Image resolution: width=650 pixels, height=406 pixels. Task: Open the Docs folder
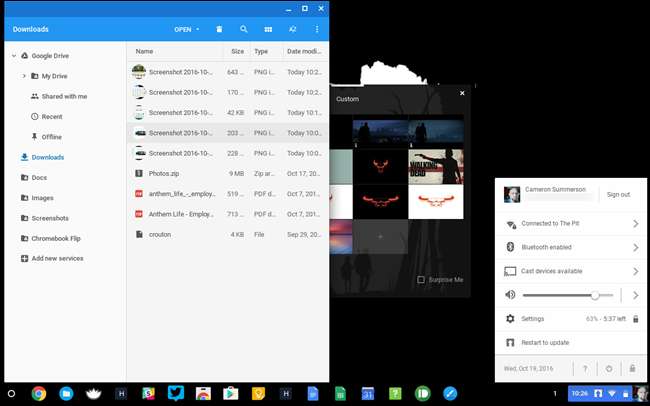(x=39, y=177)
